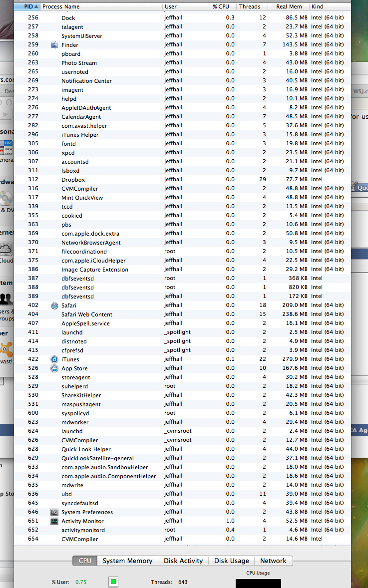Screen dimensions: 368x588
Task: Select the pbs process row
Action: pos(182,225)
